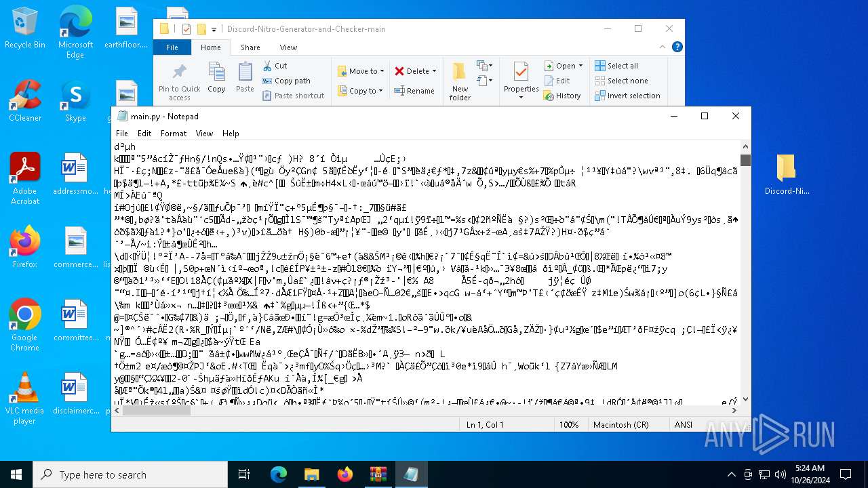Click Notepad scroll down arrow

point(745,399)
